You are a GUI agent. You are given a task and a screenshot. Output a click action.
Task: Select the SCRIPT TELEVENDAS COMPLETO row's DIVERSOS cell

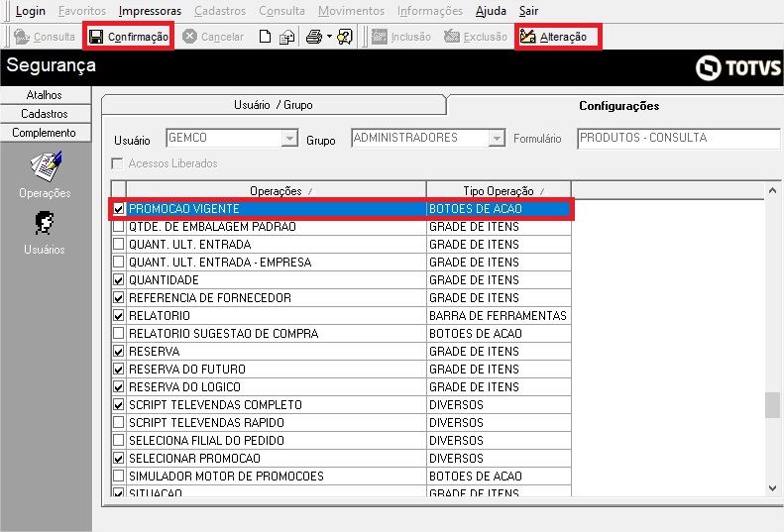[499, 404]
